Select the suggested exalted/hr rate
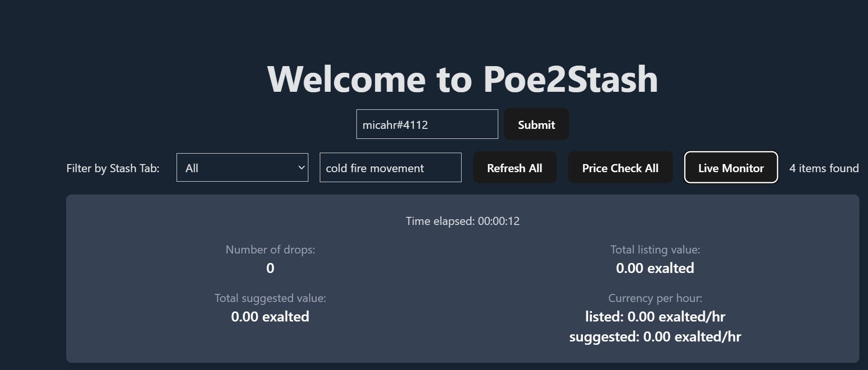Image resolution: width=868 pixels, height=370 pixels. (x=655, y=337)
